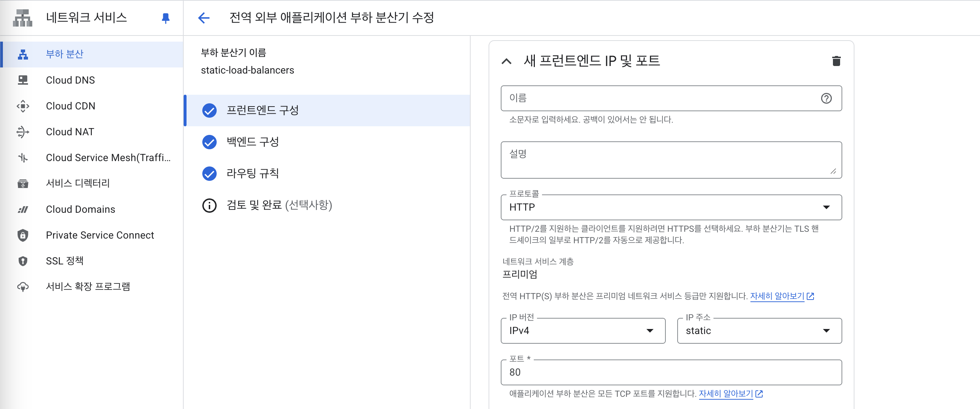
Task: Click the help icon in 이름 field
Action: (826, 98)
